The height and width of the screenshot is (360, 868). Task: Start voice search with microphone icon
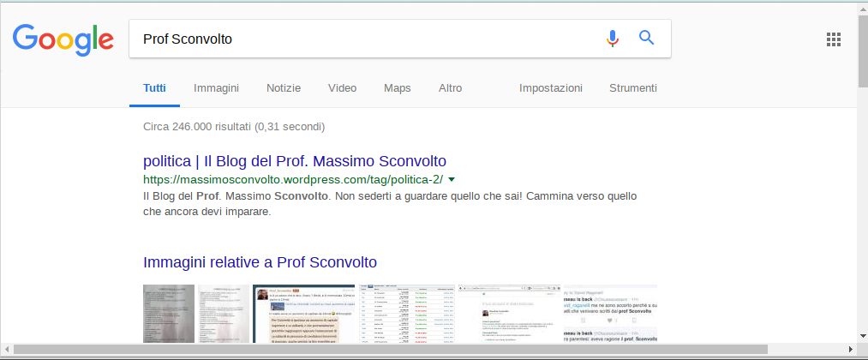pyautogui.click(x=613, y=39)
